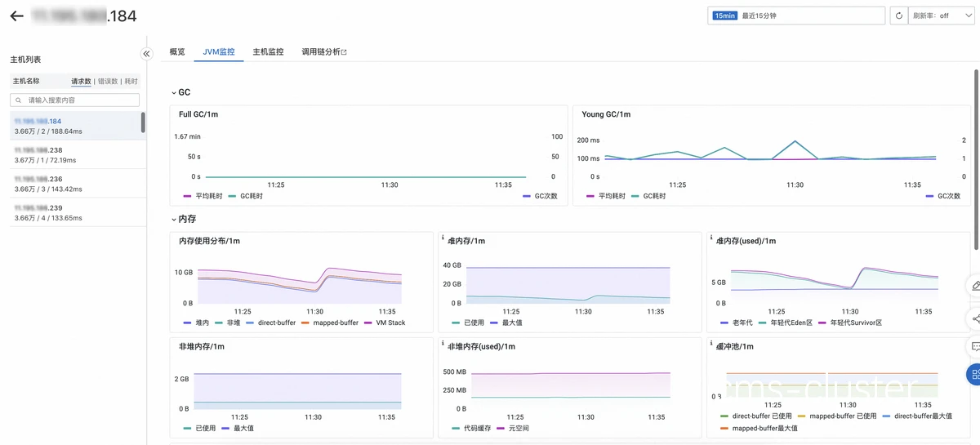Open the 刷新率: off dropdown
The image size is (980, 445).
click(x=942, y=16)
